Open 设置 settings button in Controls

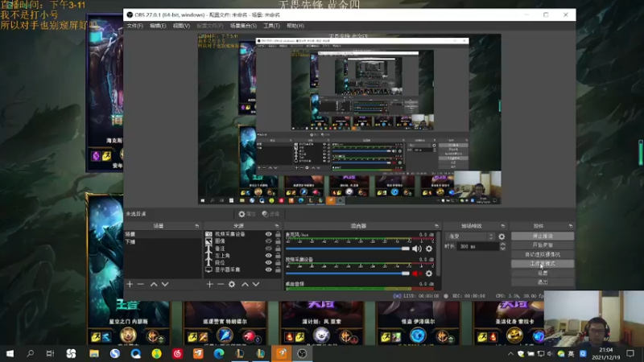543,273
